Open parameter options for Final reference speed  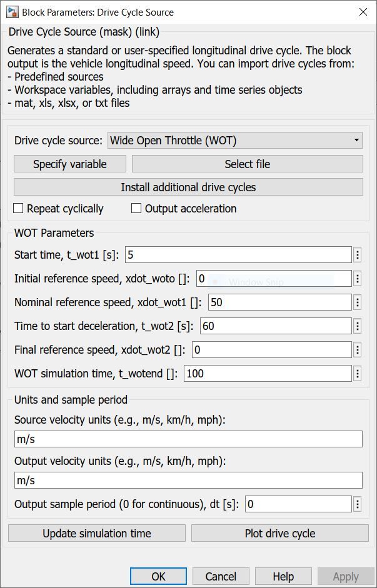click(x=358, y=349)
